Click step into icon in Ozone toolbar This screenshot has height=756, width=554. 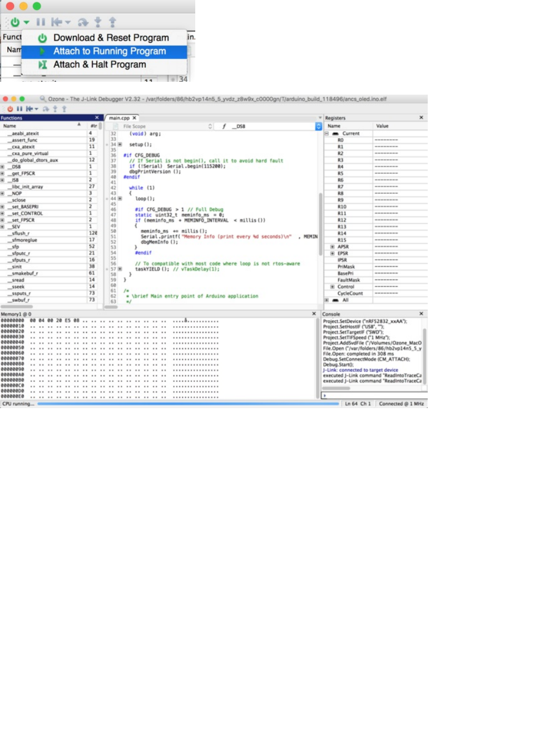click(x=55, y=109)
